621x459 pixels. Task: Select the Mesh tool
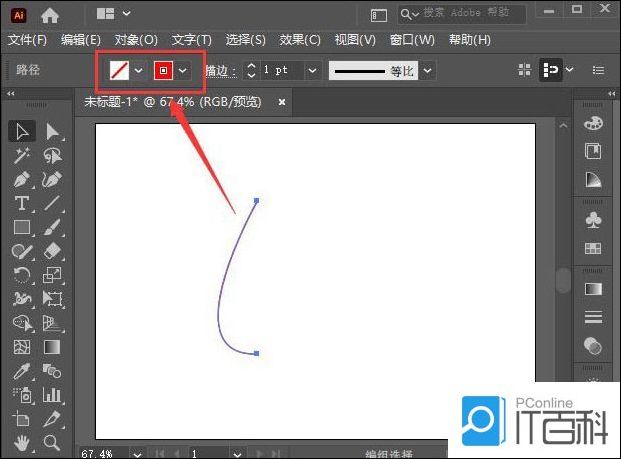click(x=22, y=347)
